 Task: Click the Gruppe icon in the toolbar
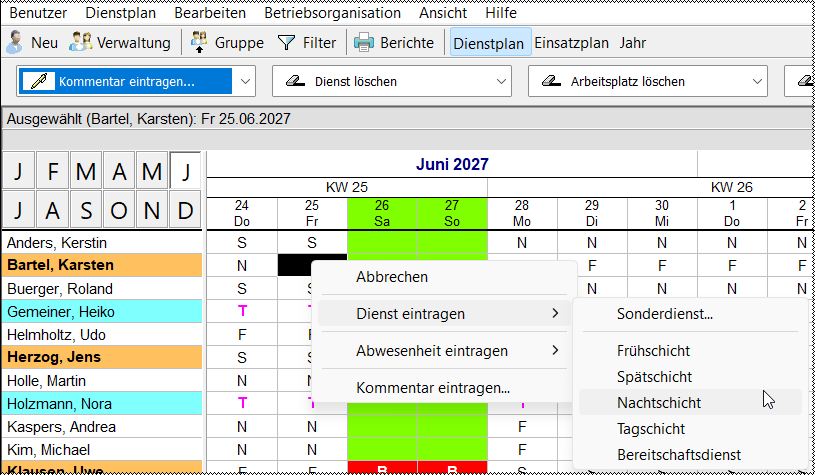(199, 43)
